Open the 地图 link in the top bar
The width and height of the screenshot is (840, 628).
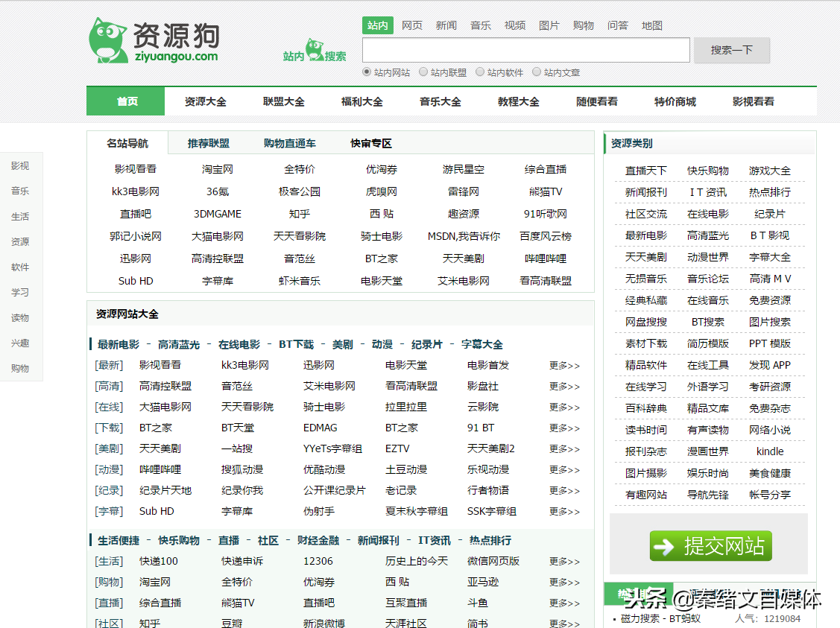[x=651, y=25]
